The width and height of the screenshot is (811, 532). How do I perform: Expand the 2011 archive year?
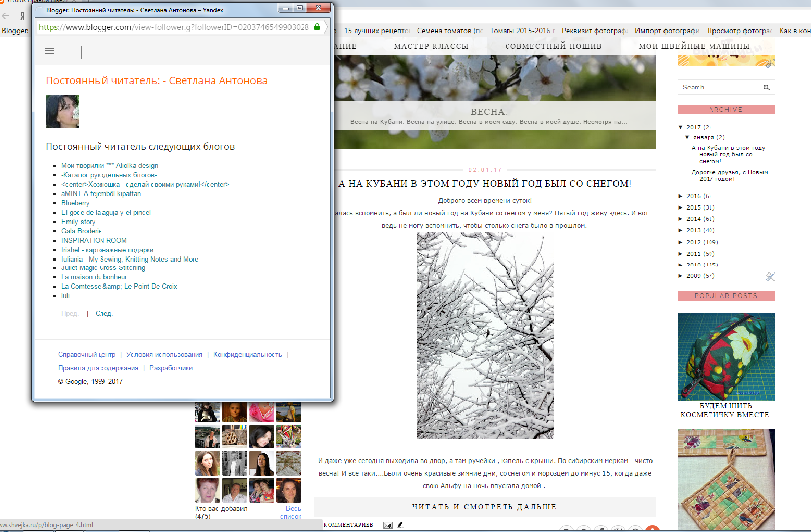(681, 254)
